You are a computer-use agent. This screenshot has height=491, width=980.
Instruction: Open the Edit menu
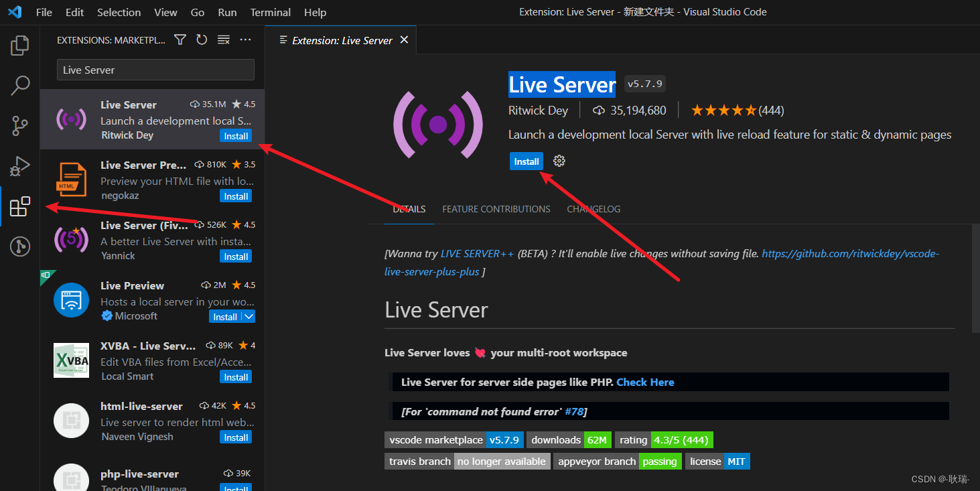click(x=75, y=12)
